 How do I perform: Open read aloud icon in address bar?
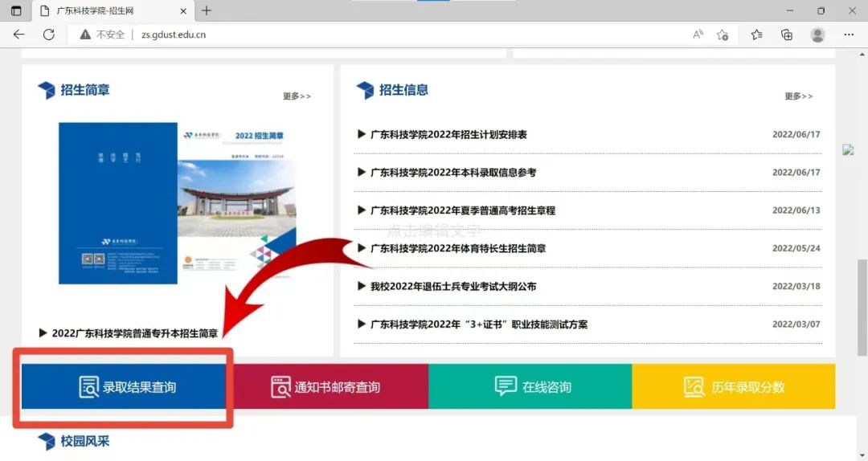[x=698, y=35]
